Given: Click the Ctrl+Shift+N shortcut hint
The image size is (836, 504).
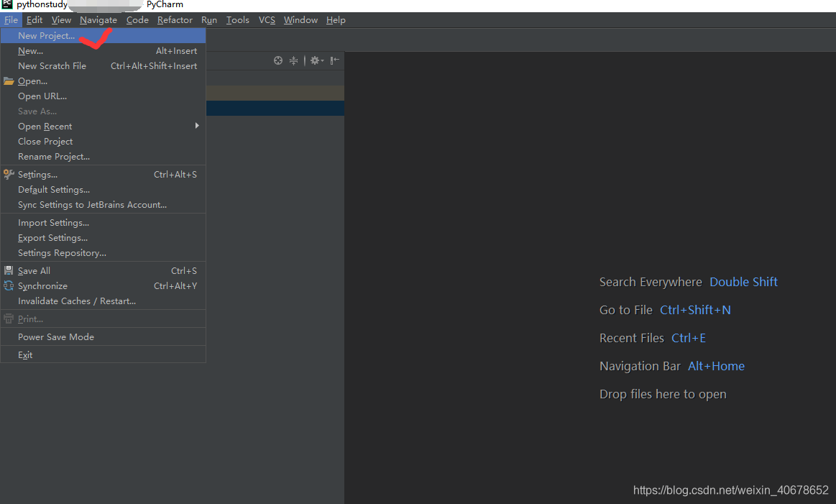Looking at the screenshot, I should pyautogui.click(x=695, y=310).
